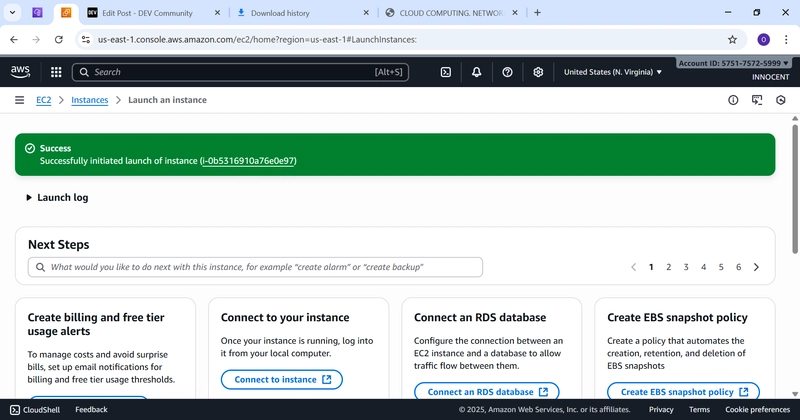Open Cookie preferences in the footer
Viewport: 800px width, 420px height.
[758, 409]
